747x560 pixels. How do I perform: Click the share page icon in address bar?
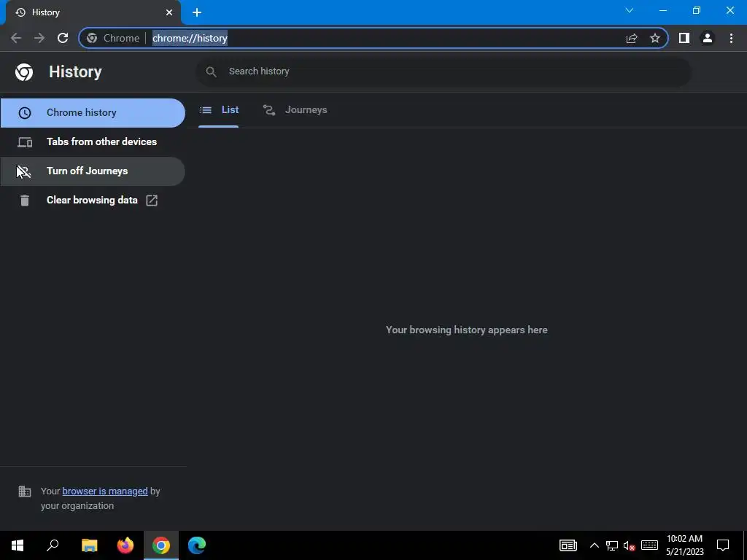coord(632,38)
